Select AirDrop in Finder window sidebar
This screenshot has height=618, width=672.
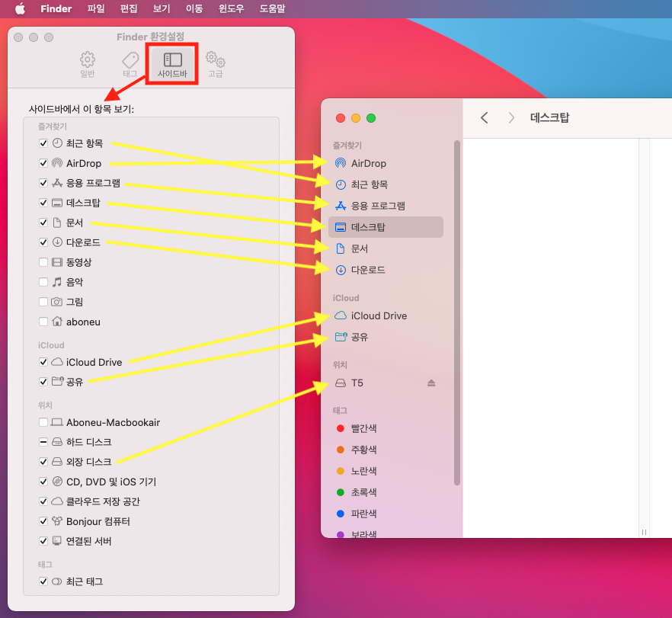386,163
